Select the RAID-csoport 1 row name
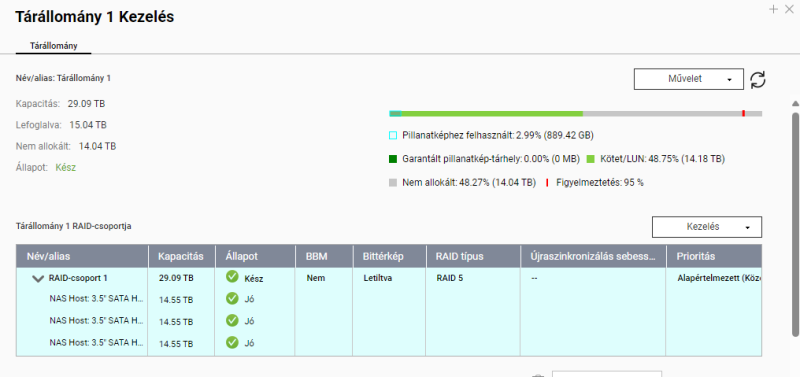The height and width of the screenshot is (377, 800). pyautogui.click(x=78, y=279)
